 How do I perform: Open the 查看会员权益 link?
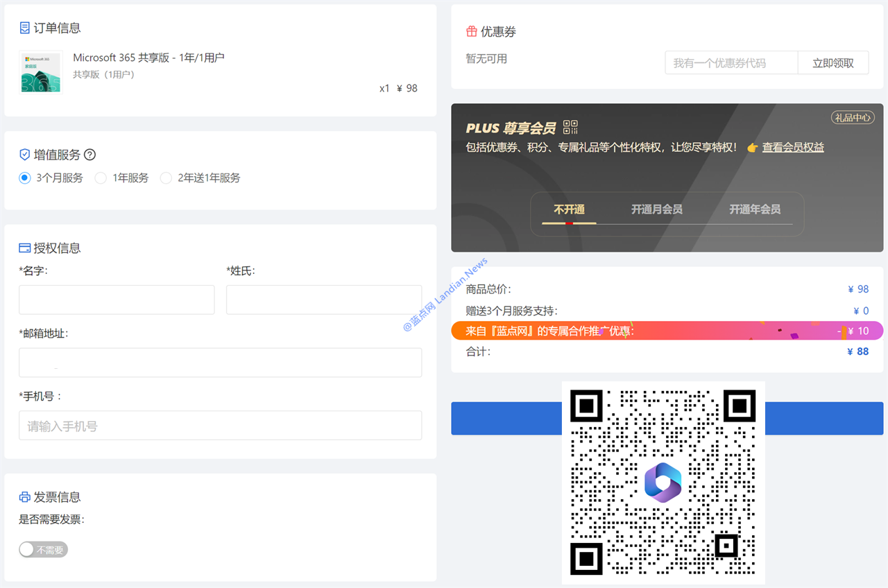[x=792, y=148]
